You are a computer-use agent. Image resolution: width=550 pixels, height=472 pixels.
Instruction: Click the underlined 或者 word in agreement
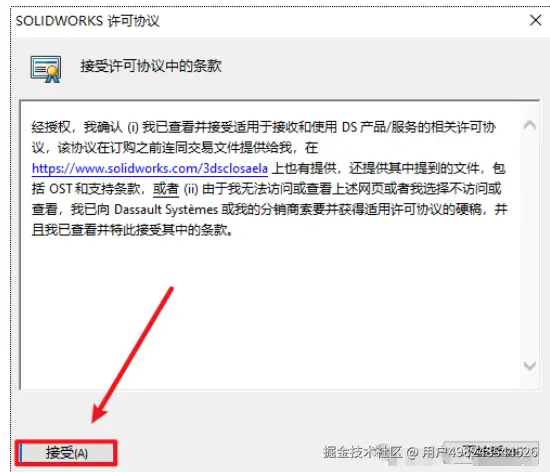[166, 189]
